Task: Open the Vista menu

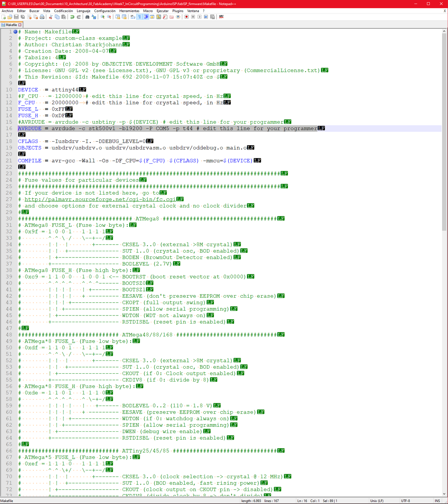Action: (47, 11)
